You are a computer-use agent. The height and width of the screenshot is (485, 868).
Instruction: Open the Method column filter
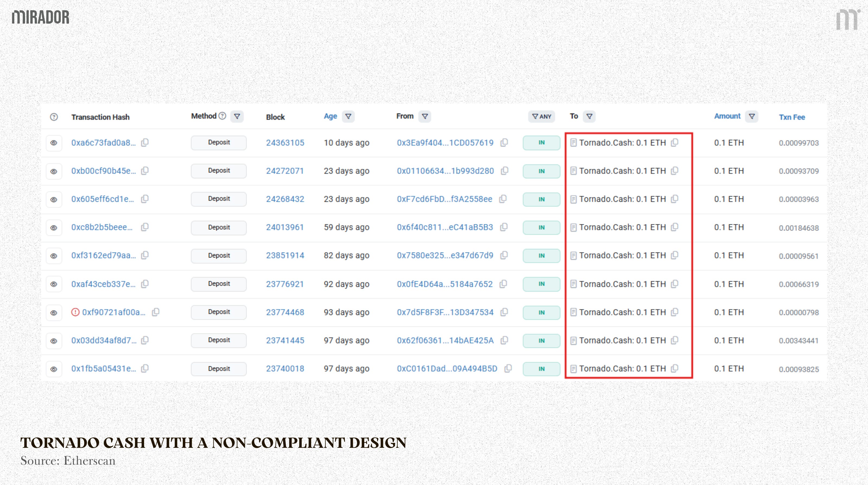pos(237,116)
